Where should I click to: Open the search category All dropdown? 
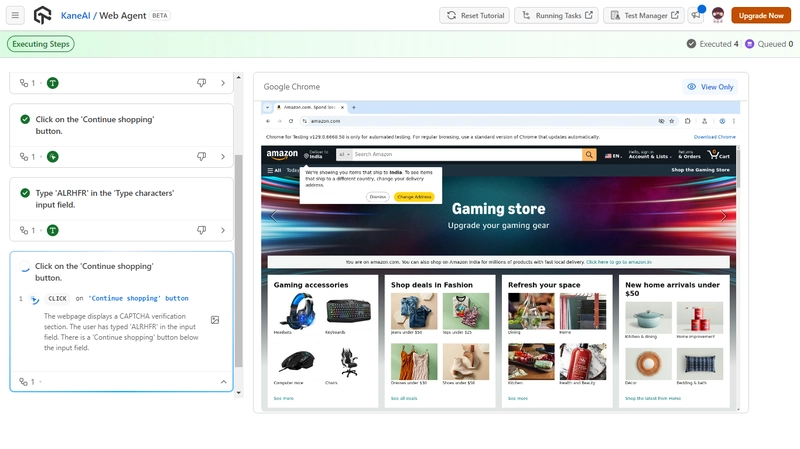(x=344, y=154)
